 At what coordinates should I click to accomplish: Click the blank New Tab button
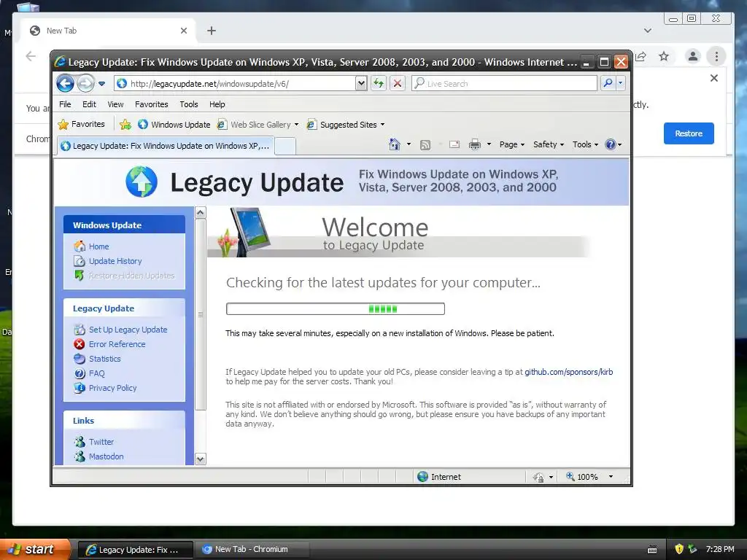coord(285,146)
